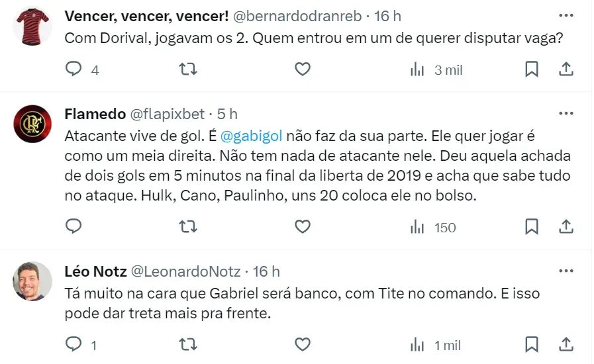Screen dimensions: 594x364
Task: Bookmark the bernardodranreb tweet
Action: point(532,69)
